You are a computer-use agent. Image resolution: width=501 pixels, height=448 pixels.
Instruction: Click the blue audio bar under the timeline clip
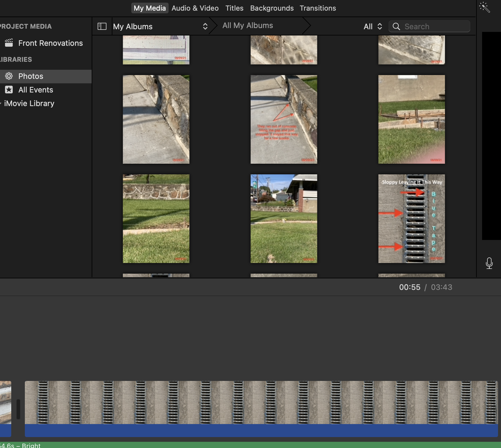pyautogui.click(x=261, y=431)
